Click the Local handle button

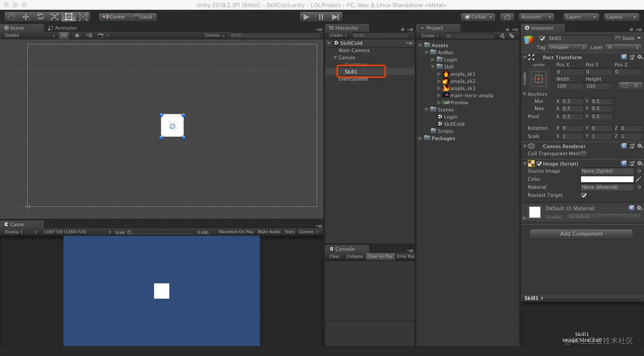[143, 17]
